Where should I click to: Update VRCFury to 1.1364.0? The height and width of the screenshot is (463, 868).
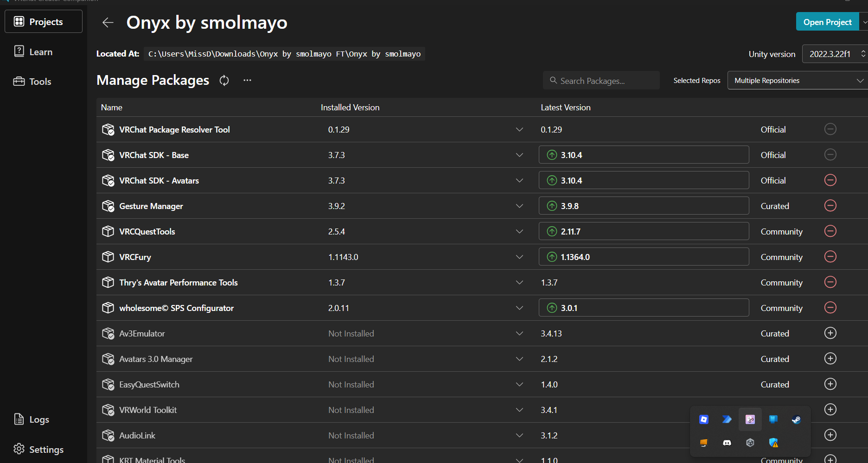(644, 257)
